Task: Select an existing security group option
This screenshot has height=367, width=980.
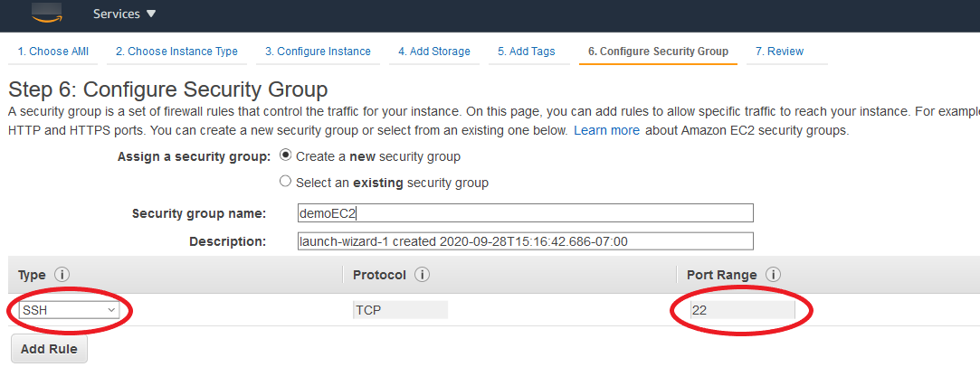Action: point(286,182)
